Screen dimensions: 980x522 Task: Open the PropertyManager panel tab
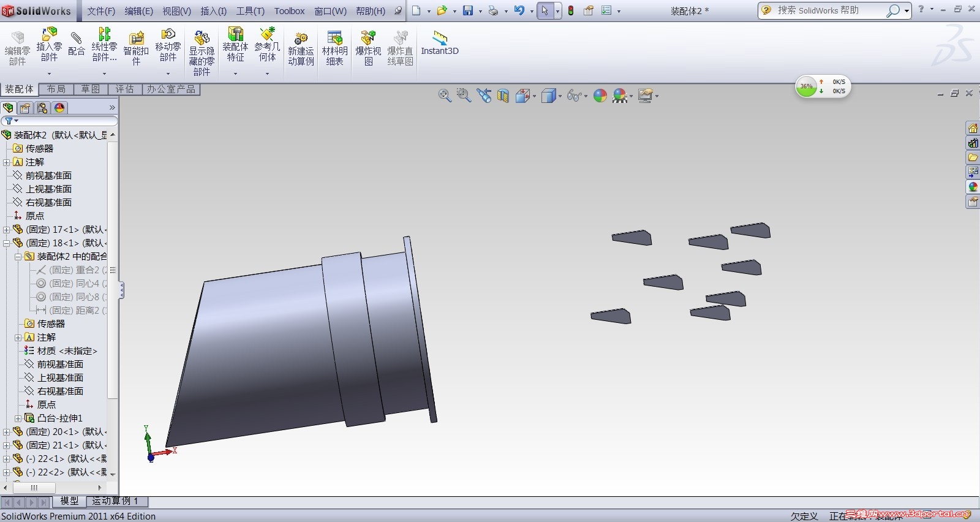[x=25, y=108]
